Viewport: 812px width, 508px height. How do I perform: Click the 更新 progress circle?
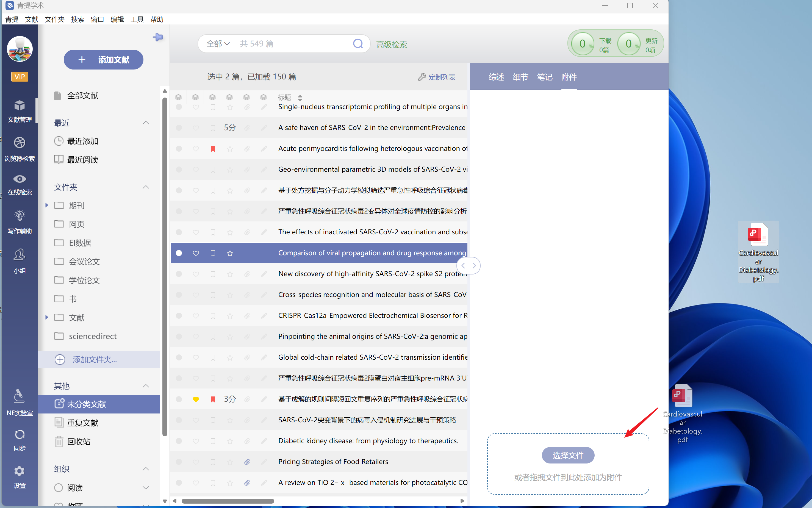coord(628,44)
